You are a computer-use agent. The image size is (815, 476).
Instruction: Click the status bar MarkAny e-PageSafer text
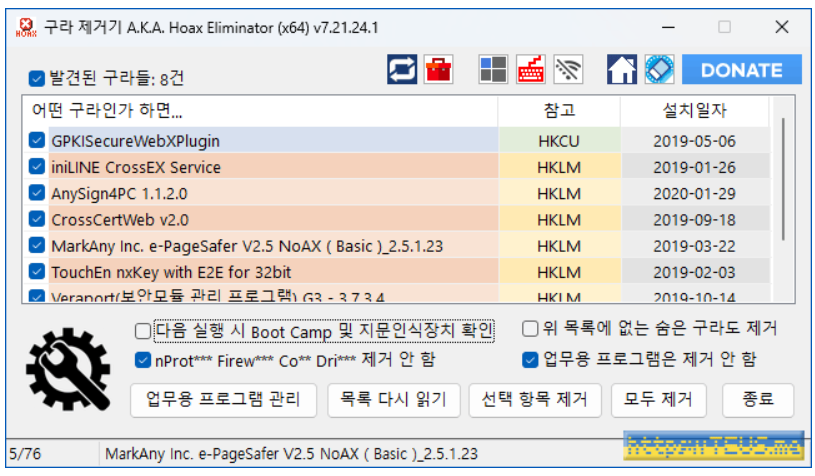(x=291, y=454)
